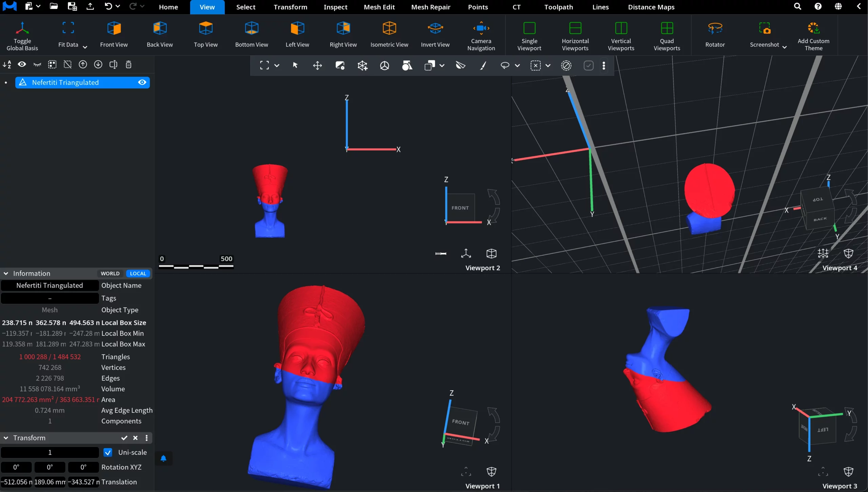
Task: Open the Toolpath tab
Action: [558, 7]
